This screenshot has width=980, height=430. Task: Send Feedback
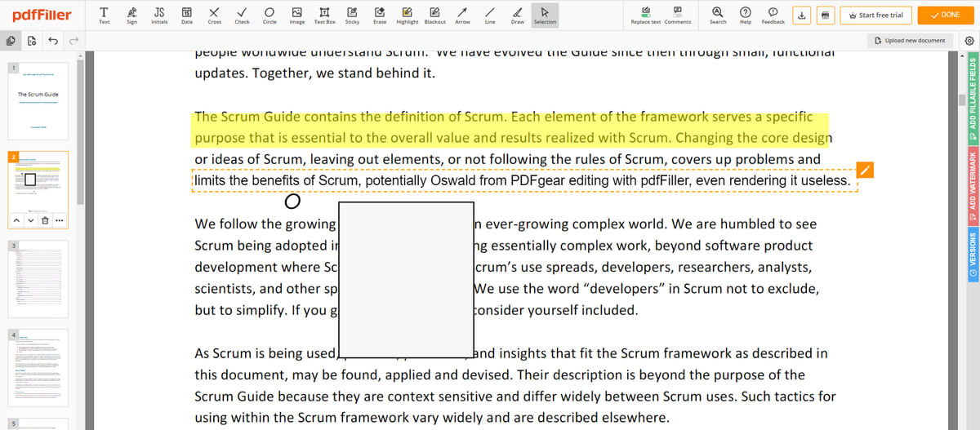pos(773,15)
